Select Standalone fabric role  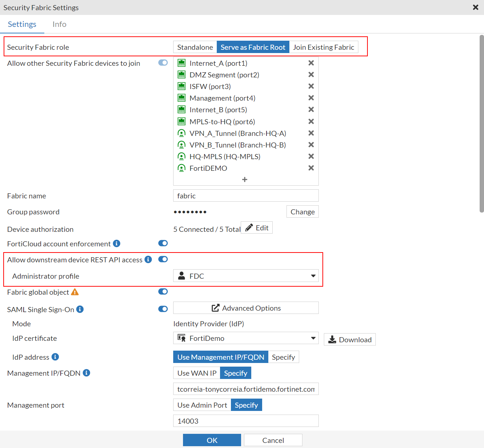point(195,47)
